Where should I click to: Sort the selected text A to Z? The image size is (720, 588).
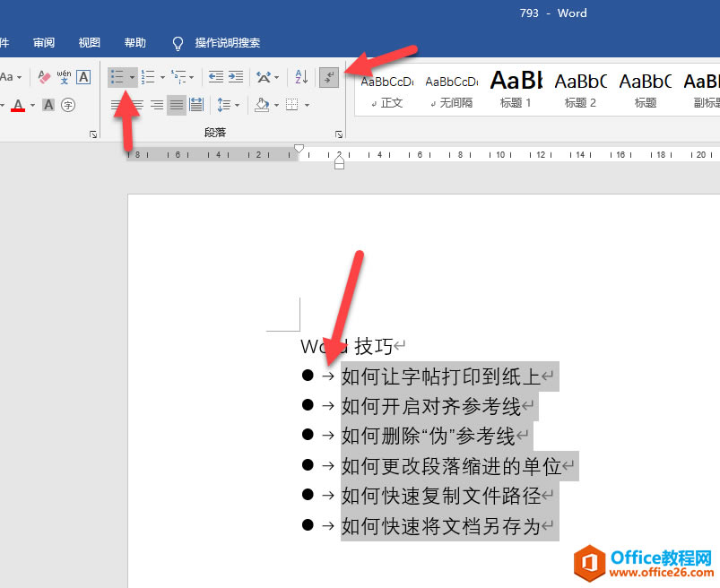(x=301, y=77)
